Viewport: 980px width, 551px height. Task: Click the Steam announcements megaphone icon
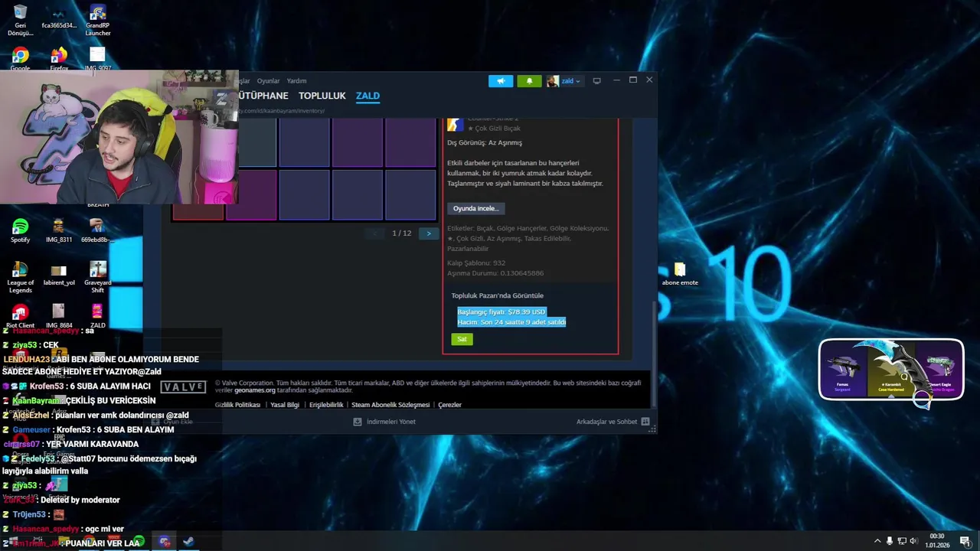coord(501,81)
